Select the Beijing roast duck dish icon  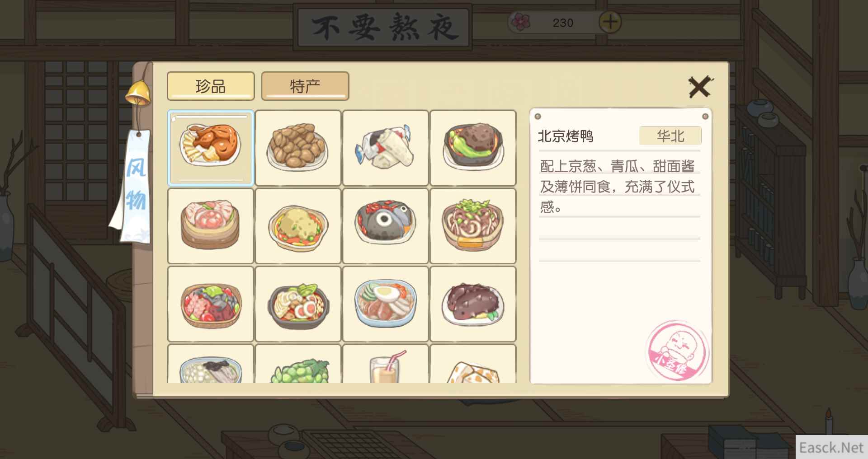pyautogui.click(x=210, y=148)
